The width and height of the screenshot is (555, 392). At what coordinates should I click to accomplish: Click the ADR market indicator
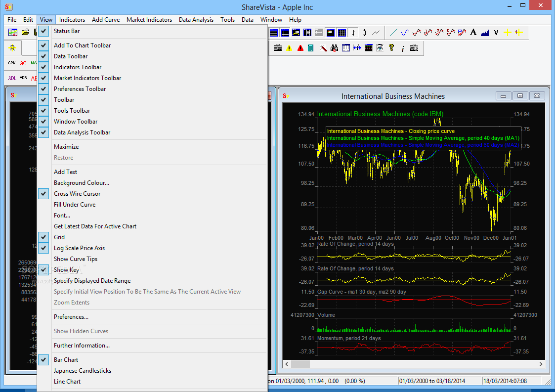(23, 78)
